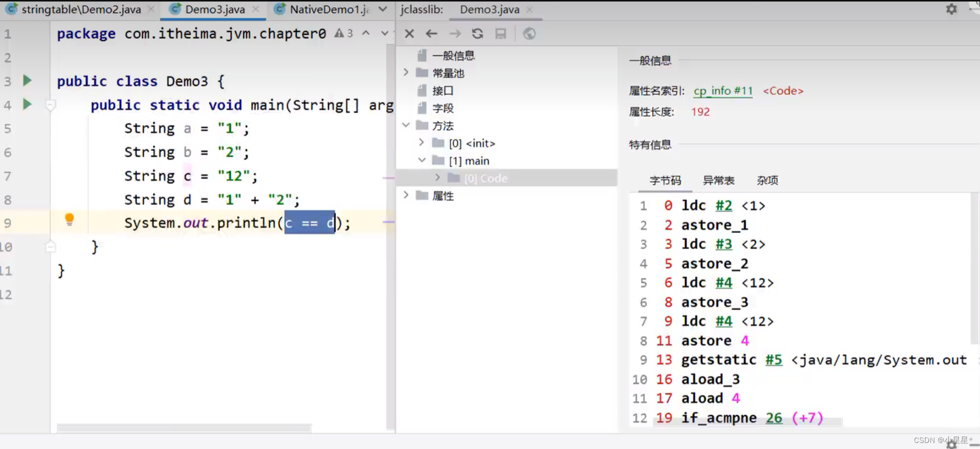Expand the [0] <init> method node
This screenshot has width=980, height=449.
click(x=422, y=143)
